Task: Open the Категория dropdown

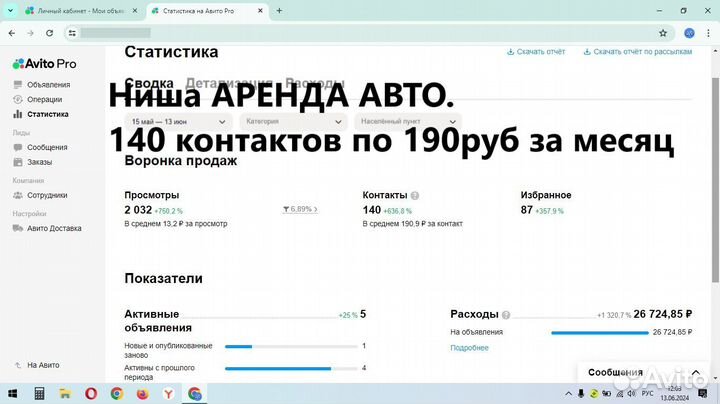Action: point(293,122)
